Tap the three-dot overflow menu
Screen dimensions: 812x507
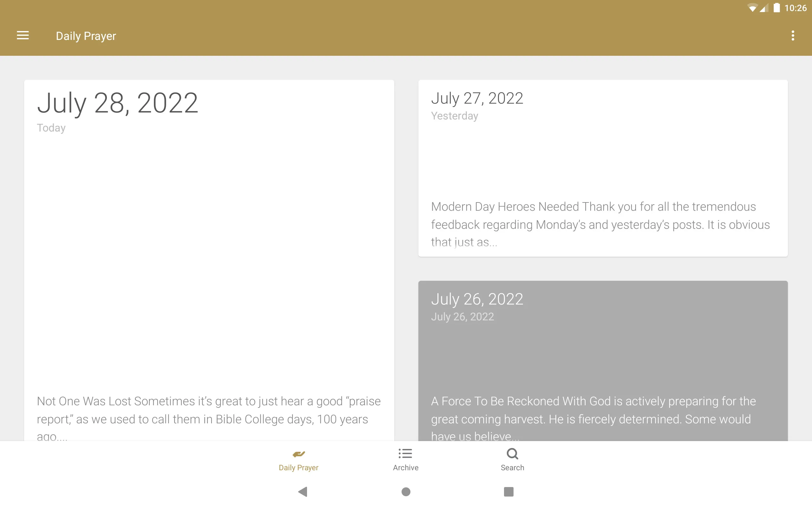click(793, 35)
